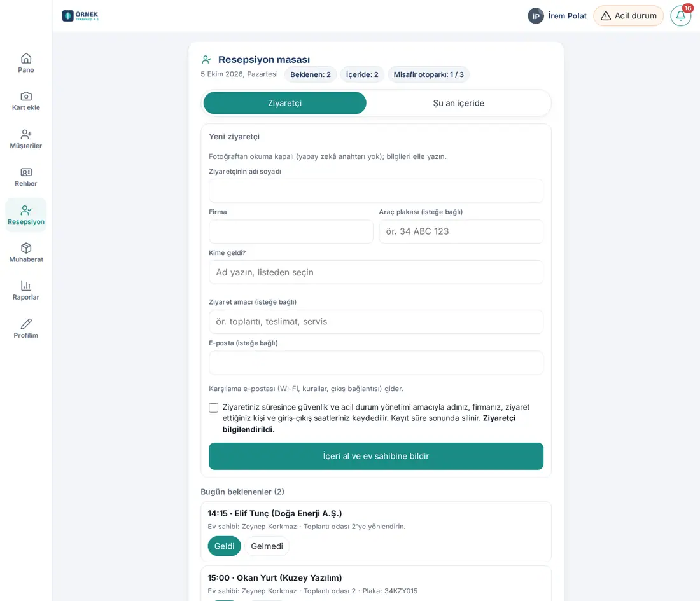Open the notifications bell with 16 badge

click(x=681, y=16)
